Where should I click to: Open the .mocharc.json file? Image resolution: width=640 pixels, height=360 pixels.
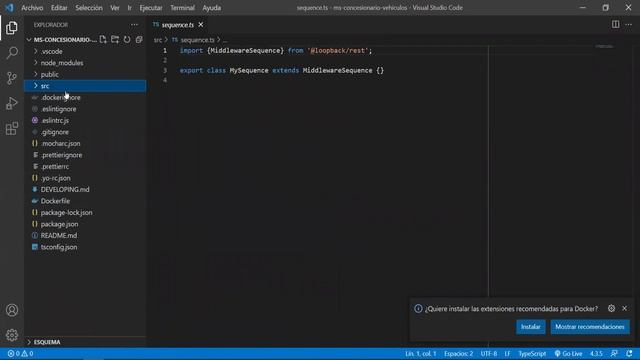coord(85,143)
